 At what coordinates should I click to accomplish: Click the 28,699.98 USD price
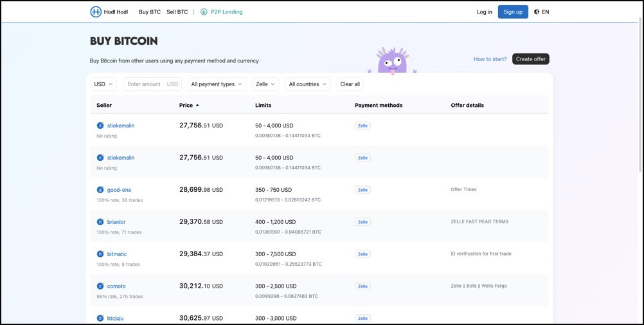[x=201, y=190]
